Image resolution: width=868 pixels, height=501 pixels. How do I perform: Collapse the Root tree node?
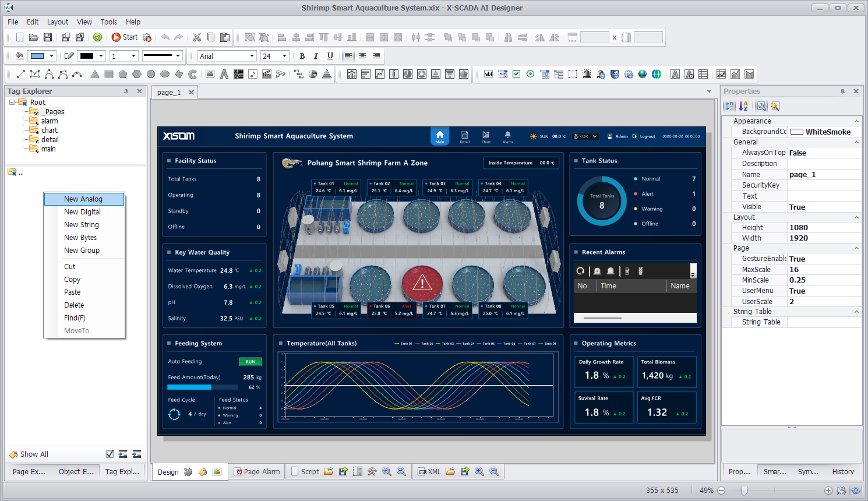12,103
